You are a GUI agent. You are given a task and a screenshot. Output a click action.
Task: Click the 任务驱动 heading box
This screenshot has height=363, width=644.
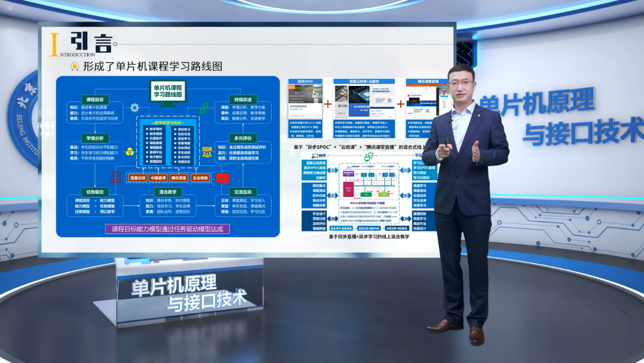pos(95,192)
